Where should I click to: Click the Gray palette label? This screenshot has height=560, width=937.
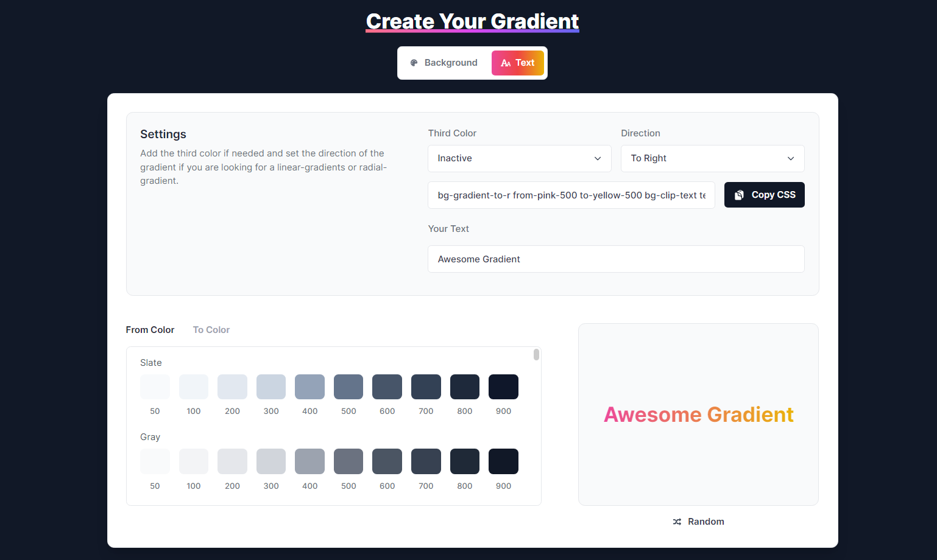click(150, 437)
